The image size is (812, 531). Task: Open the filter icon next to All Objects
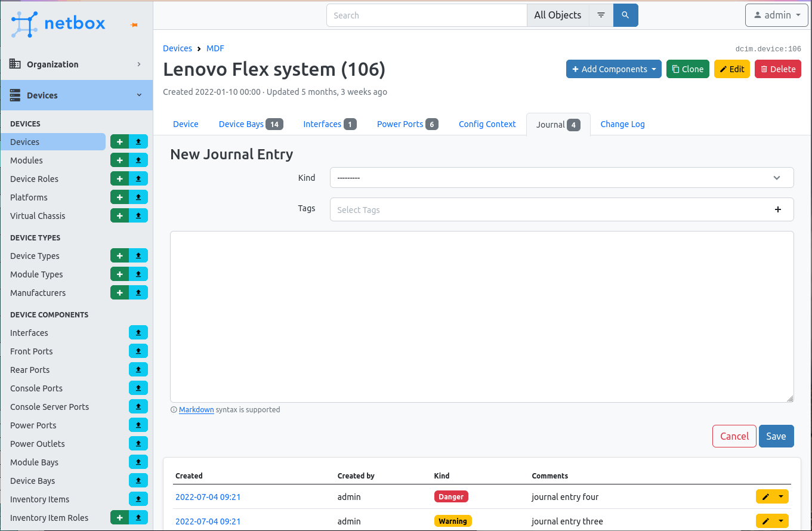tap(600, 15)
